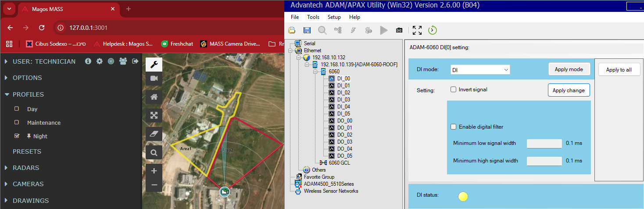The height and width of the screenshot is (209, 644).
Task: Click the play arrow in ADAM utility toolbar
Action: [384, 30]
